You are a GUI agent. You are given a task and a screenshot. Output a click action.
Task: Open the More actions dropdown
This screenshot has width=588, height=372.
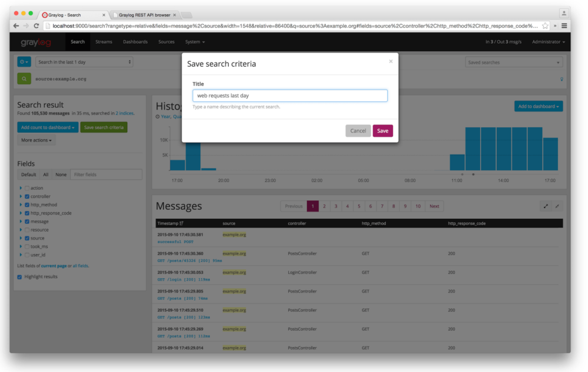point(37,140)
